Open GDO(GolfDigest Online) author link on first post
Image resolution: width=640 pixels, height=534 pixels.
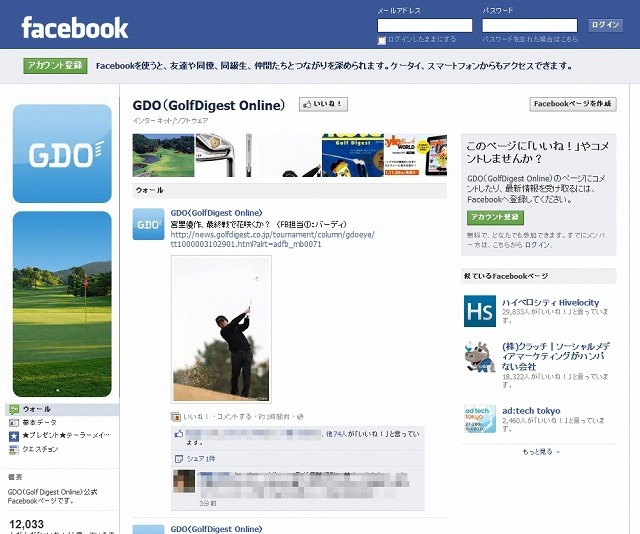coord(216,213)
